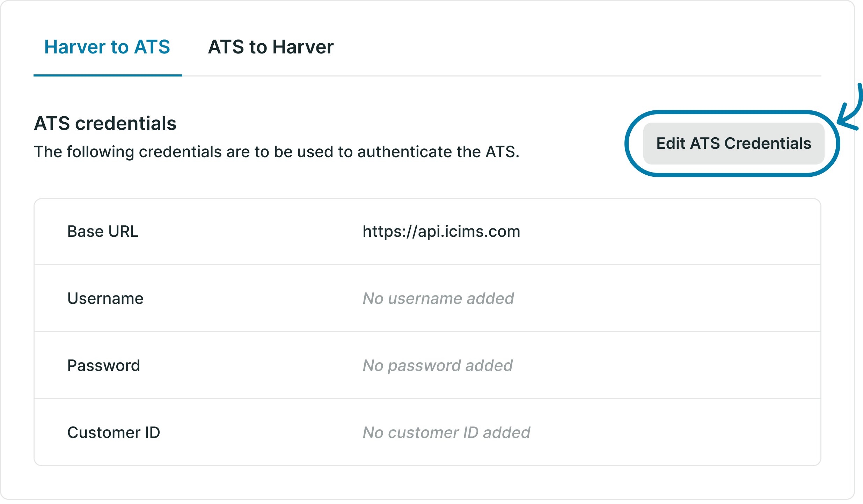Click inside the credentials table card

coord(428,332)
